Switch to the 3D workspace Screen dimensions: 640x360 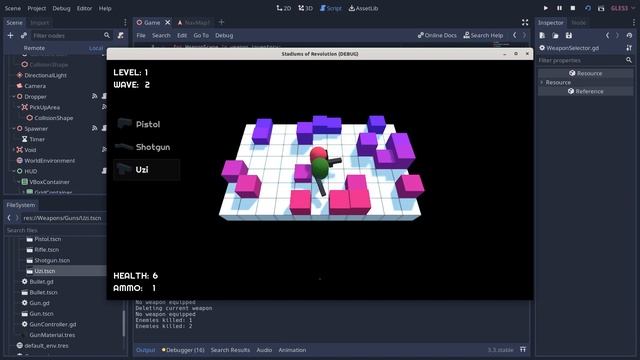pos(305,8)
